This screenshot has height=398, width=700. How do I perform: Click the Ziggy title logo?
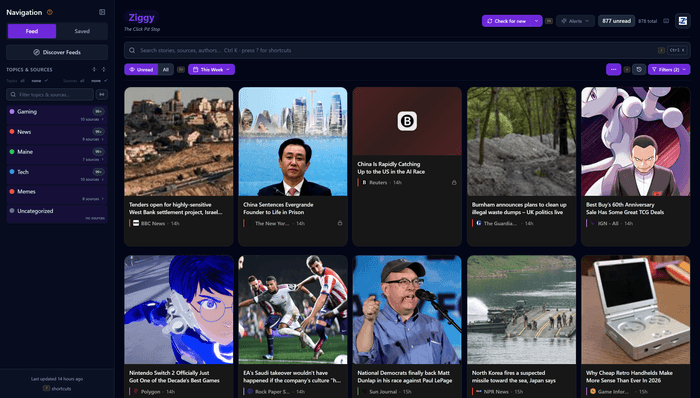(142, 18)
